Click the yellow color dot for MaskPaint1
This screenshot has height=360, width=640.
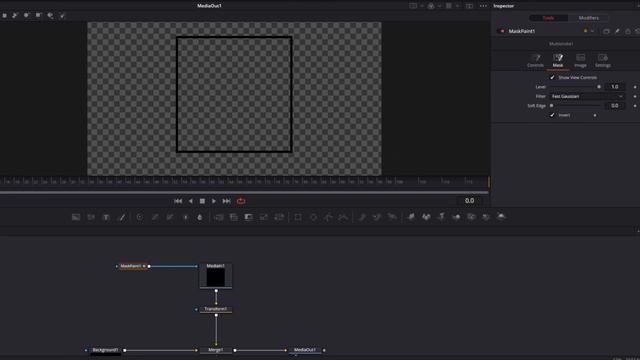coord(586,31)
